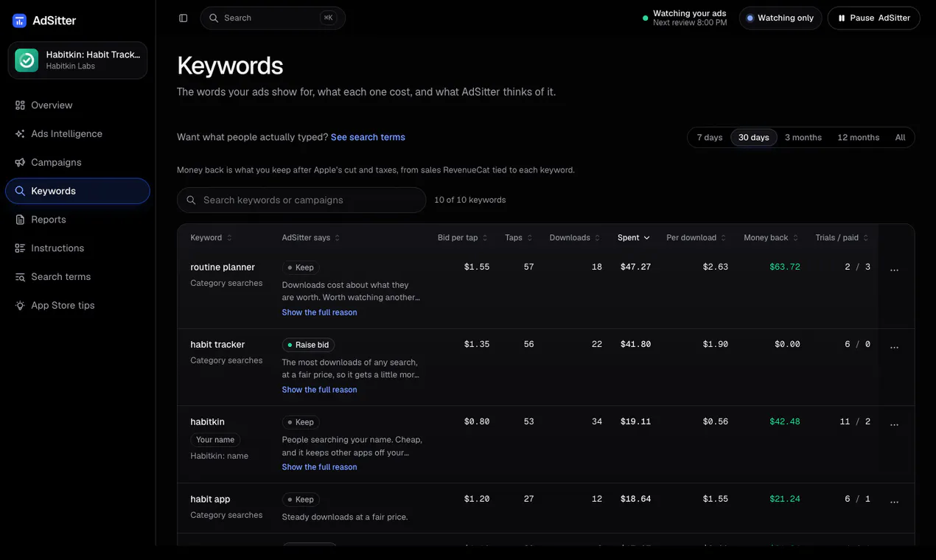
Task: Pause AdSitter with the top button
Action: (873, 18)
